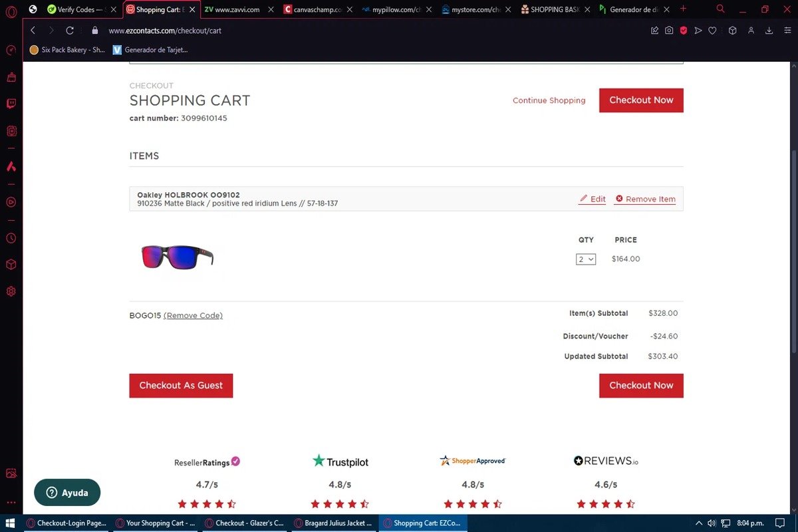Screen dimensions: 798x532
Task: Click the Oakley sunglasses product thumbnail
Action: tap(178, 257)
